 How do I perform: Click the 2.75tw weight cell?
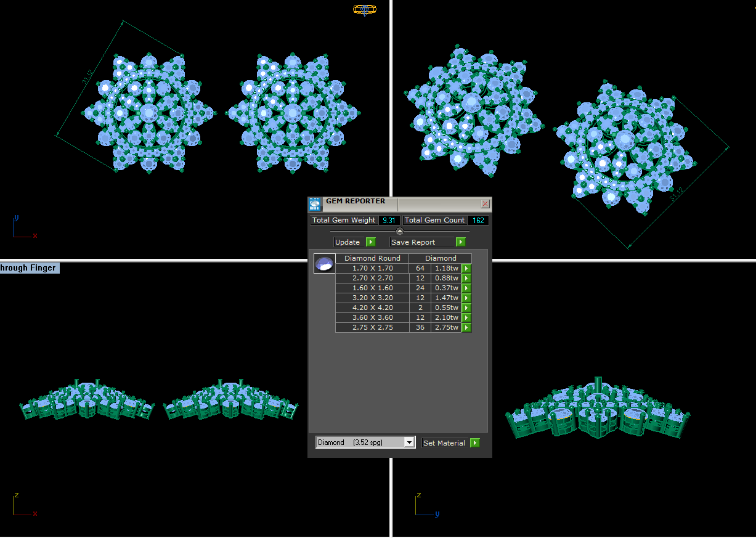446,327
